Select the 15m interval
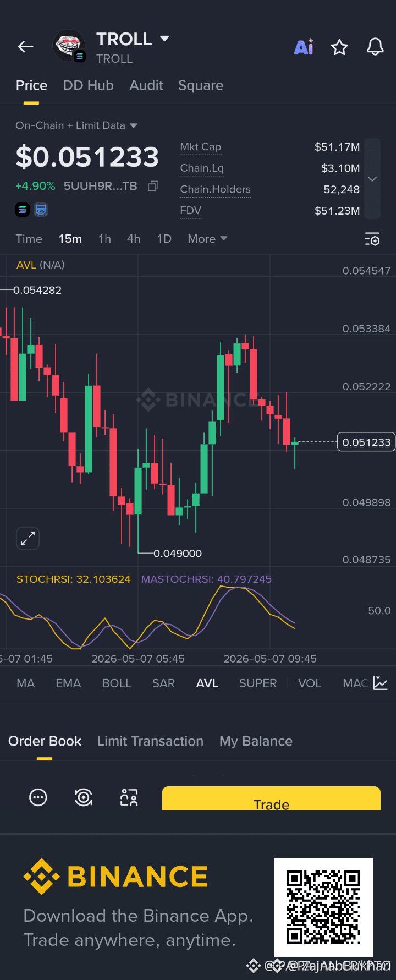 pyautogui.click(x=70, y=239)
